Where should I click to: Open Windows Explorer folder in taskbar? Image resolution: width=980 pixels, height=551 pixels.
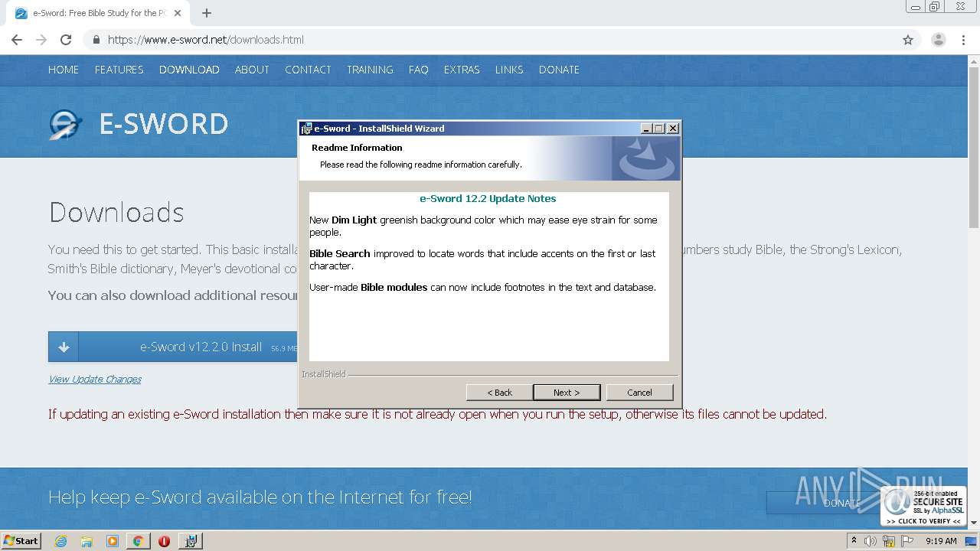coord(87,541)
